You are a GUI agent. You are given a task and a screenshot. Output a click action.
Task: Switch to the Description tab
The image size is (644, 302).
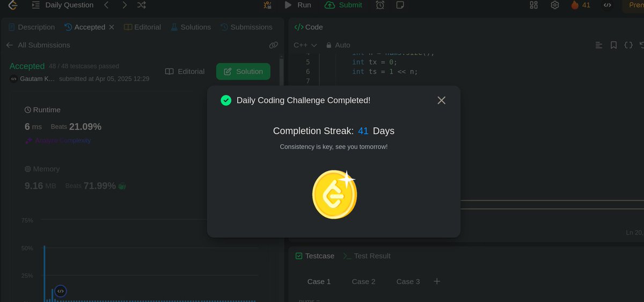(x=32, y=27)
